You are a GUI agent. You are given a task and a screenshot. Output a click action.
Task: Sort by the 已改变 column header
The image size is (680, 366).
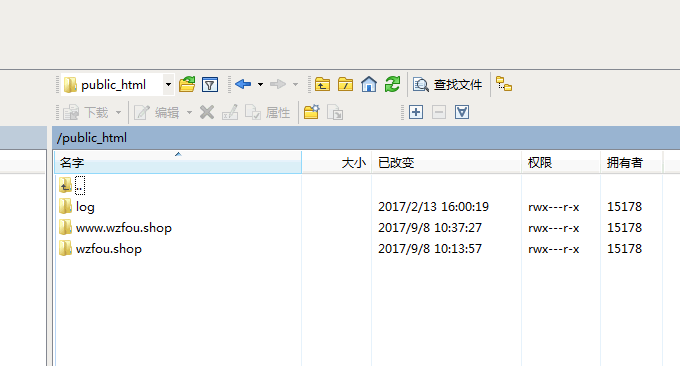tap(446, 163)
